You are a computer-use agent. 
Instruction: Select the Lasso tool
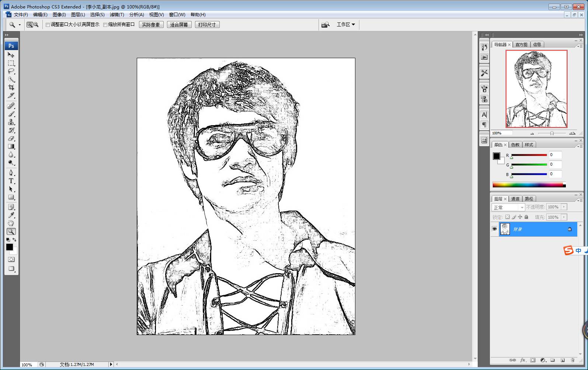click(11, 71)
